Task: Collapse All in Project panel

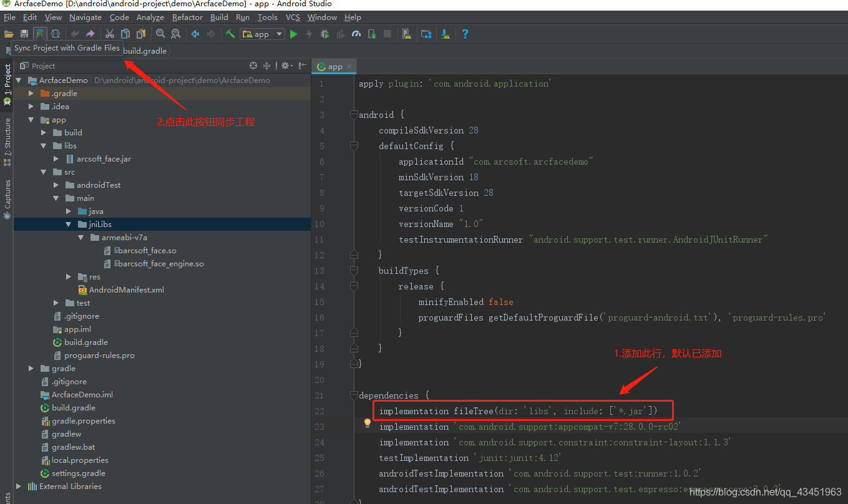Action: pos(267,65)
